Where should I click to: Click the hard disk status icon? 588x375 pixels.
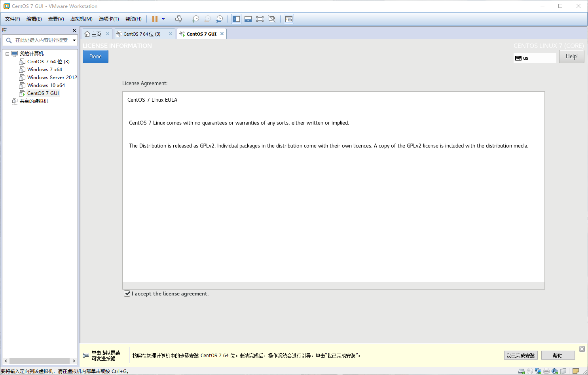pos(522,371)
